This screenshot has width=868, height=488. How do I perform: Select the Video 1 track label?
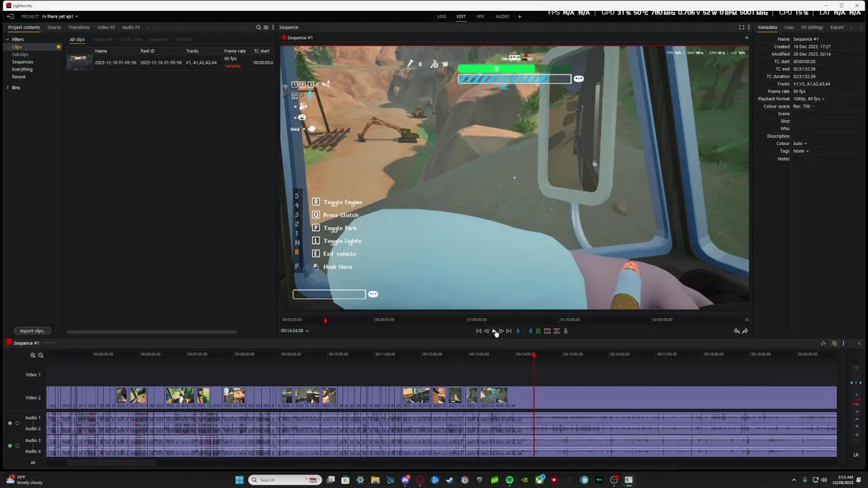point(33,374)
